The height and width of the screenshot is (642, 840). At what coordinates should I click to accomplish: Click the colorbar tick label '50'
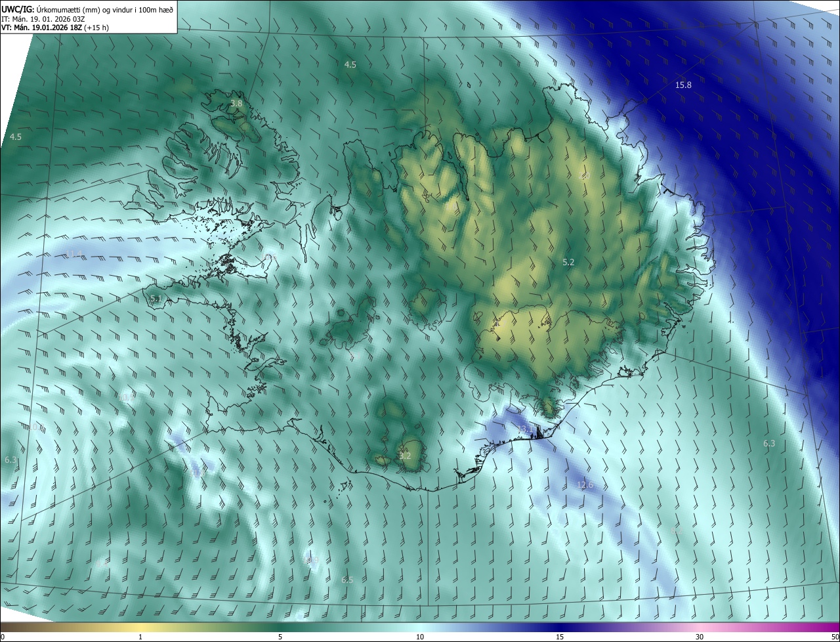[835, 637]
